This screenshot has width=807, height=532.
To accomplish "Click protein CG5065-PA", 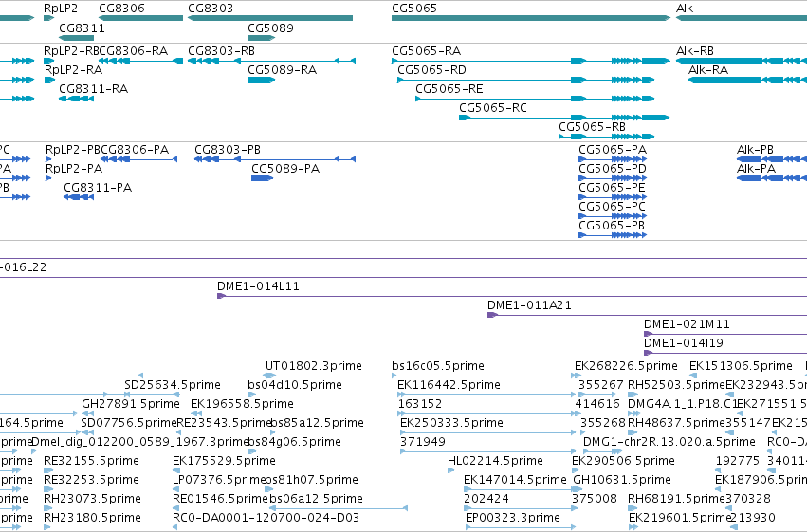I will (613, 159).
